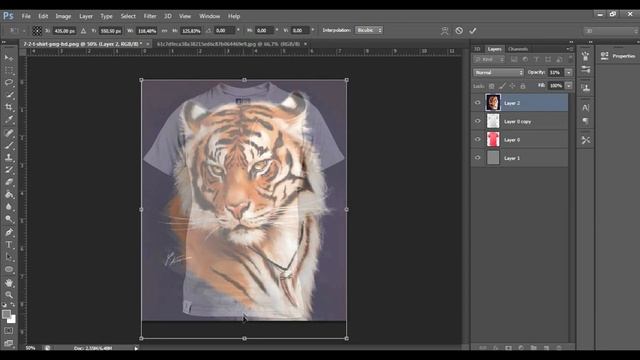Toggle reference point location grid
This screenshot has height=360, width=640.
pyautogui.click(x=37, y=31)
